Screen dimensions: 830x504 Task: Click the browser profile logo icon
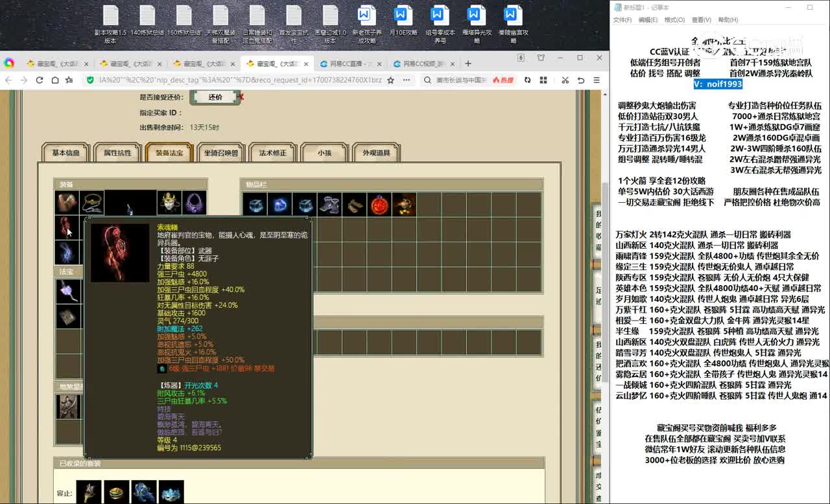(x=9, y=63)
